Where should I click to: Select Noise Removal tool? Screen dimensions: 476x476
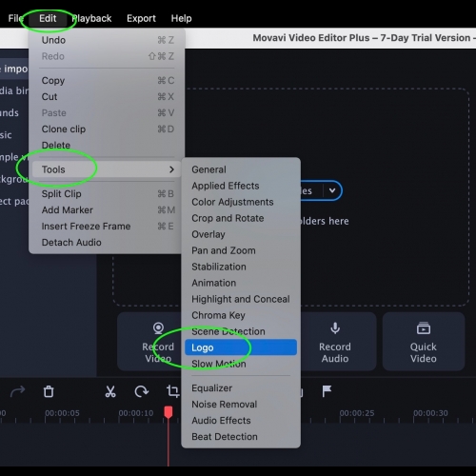pos(241,404)
